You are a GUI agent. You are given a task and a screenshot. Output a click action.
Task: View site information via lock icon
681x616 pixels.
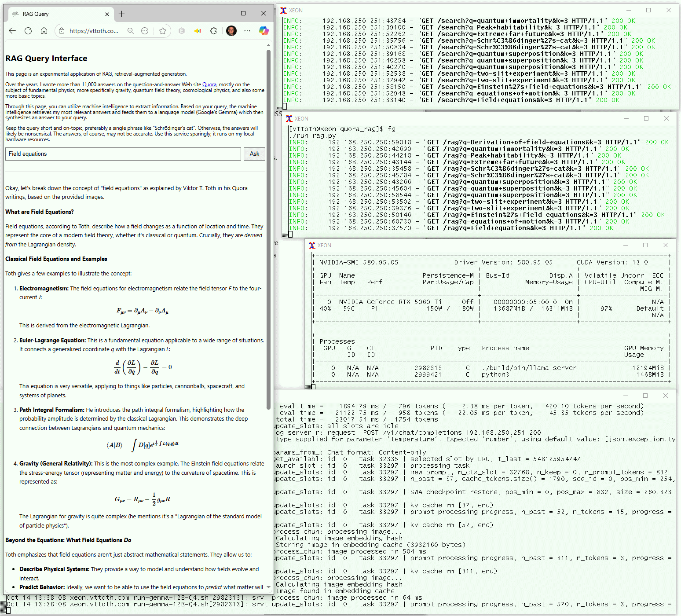[62, 31]
